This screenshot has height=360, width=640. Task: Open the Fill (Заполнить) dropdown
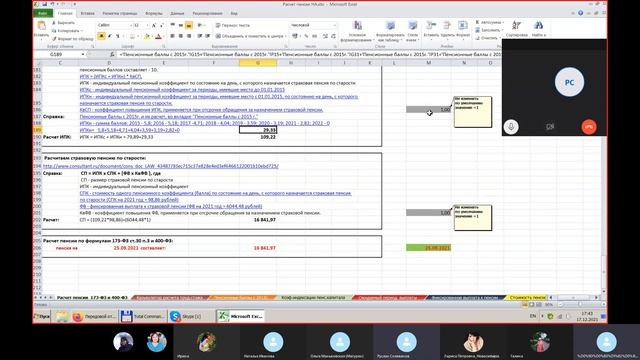pyautogui.click(x=489, y=30)
